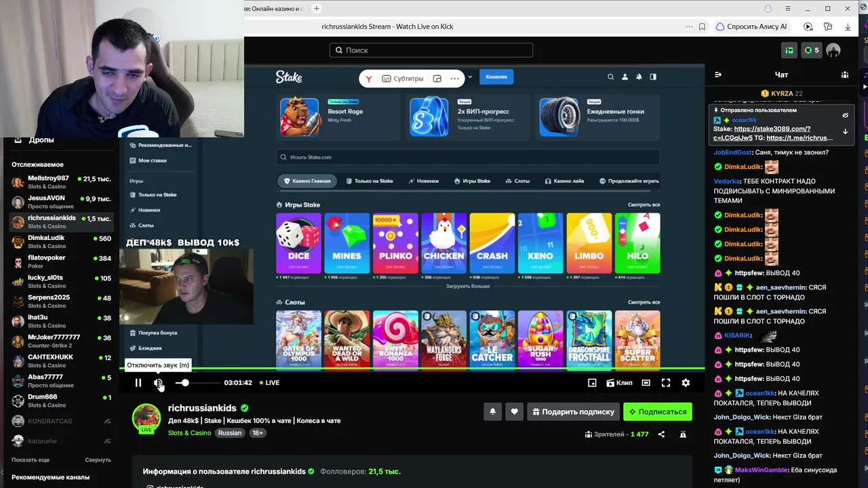Create a clip with the Клип button
Screen dimensions: 868x488
[x=619, y=383]
